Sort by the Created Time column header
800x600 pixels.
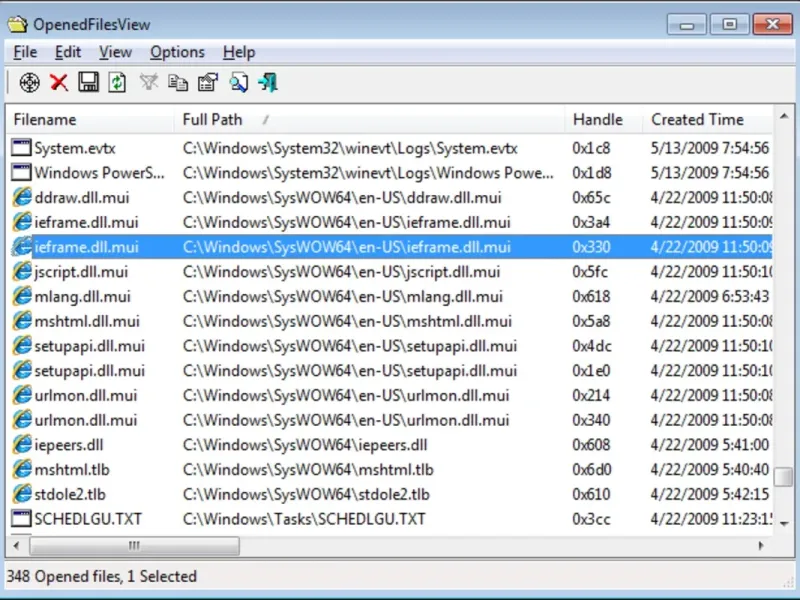click(708, 120)
